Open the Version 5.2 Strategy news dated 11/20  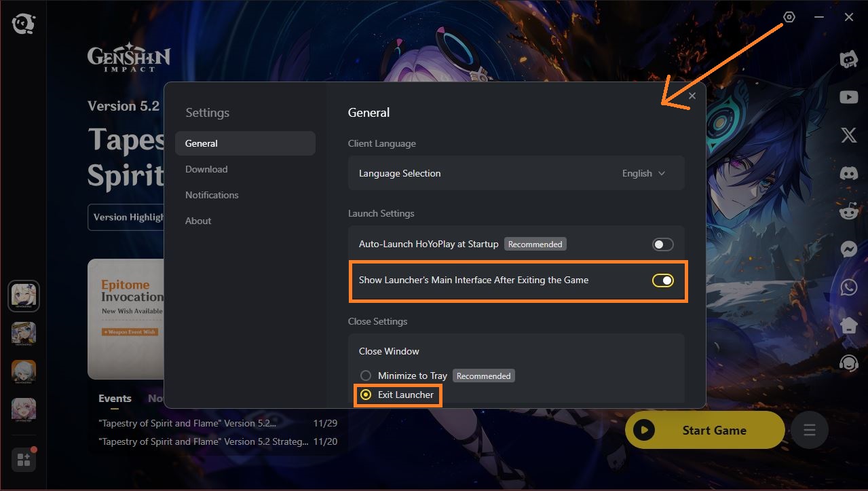(x=217, y=441)
